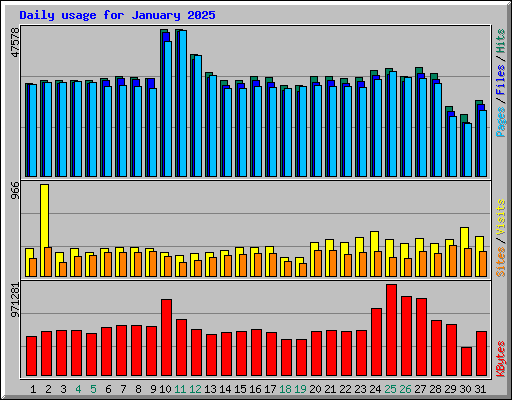512x400 pixels.
Task: Click day label 30 on the x-axis
Action: (x=465, y=389)
